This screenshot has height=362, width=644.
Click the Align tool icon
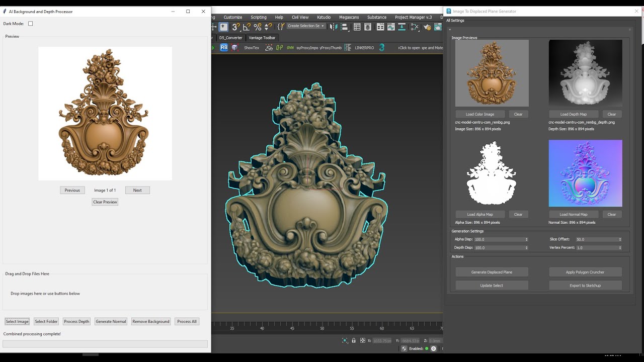click(345, 27)
